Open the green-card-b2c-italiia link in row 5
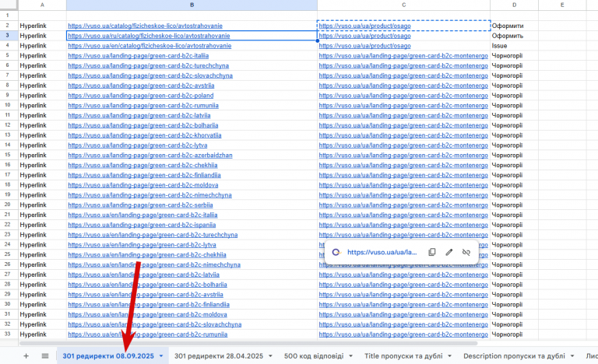 [x=139, y=56]
